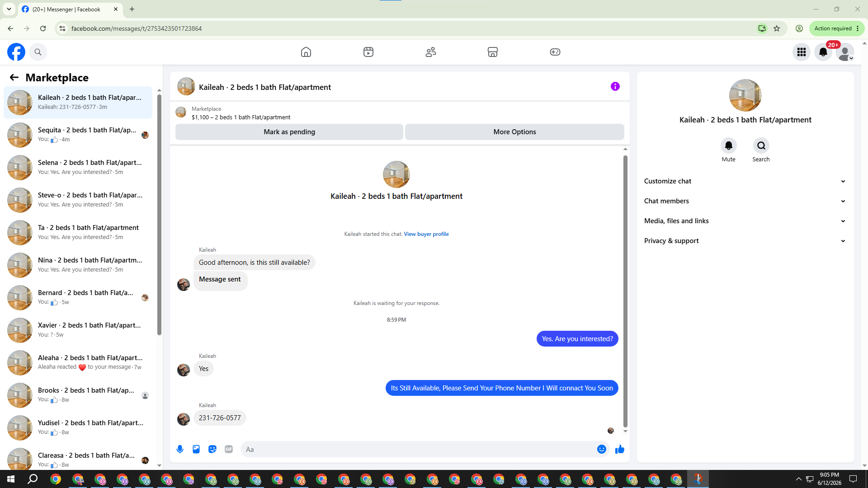
Task: Open the Gaming icon in top navigation
Action: 555,52
